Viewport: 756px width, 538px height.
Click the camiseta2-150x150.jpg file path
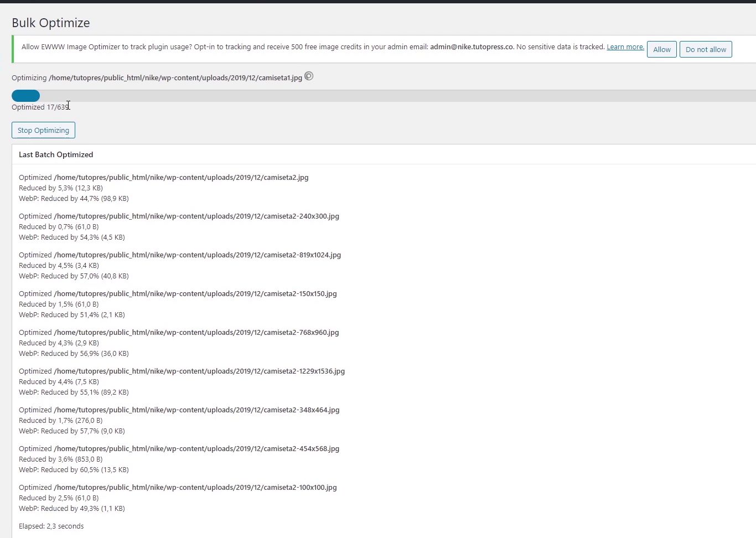(x=195, y=294)
